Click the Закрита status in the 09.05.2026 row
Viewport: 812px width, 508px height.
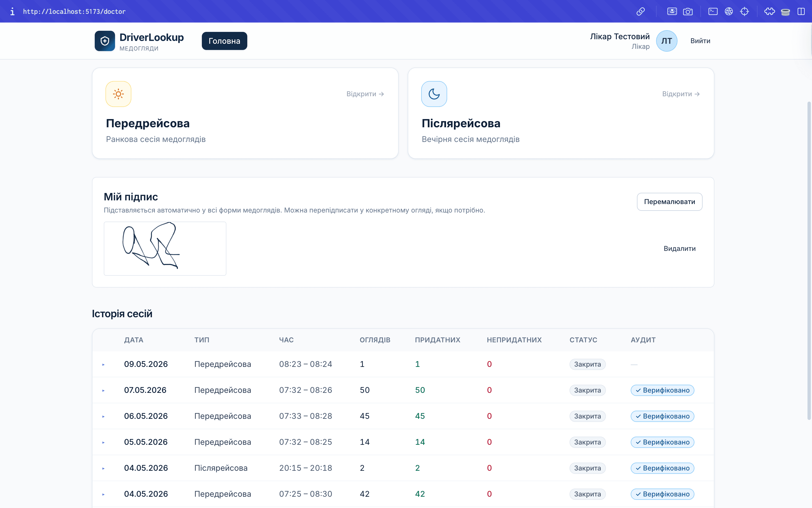coord(587,364)
